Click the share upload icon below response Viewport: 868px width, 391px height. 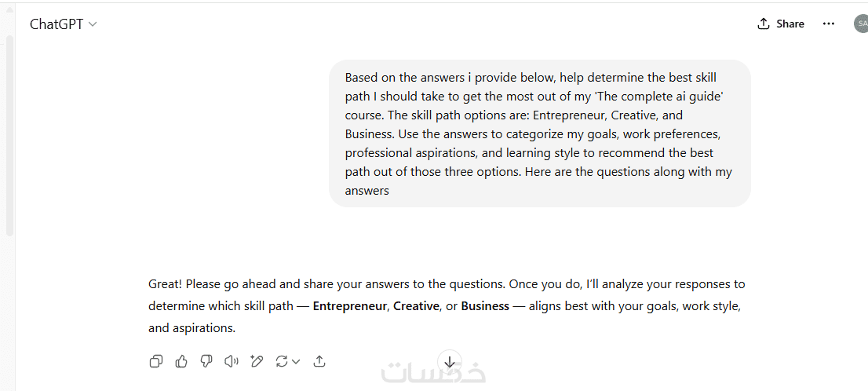tap(319, 361)
